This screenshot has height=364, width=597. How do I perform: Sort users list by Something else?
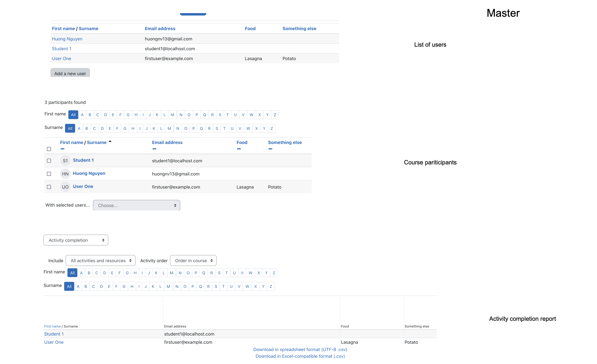tap(299, 29)
